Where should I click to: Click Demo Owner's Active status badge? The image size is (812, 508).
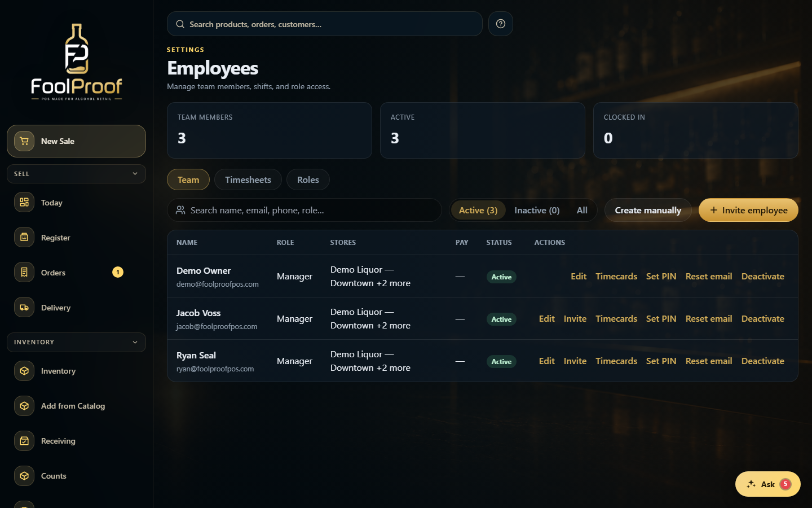pos(501,277)
